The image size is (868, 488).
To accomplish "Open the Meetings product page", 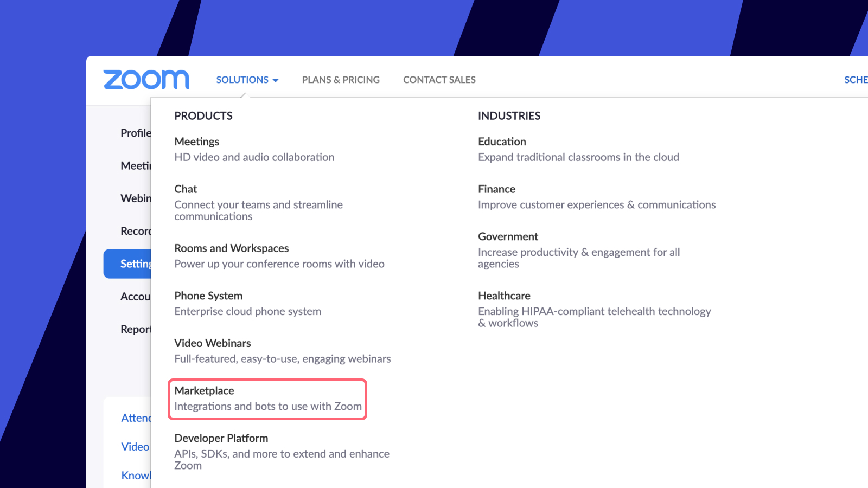I will click(196, 142).
